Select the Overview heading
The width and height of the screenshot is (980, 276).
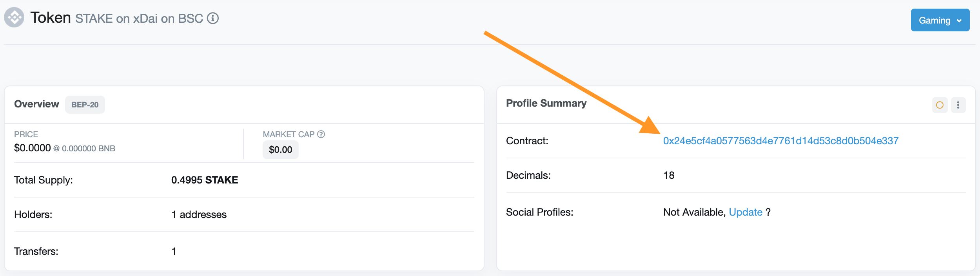(x=36, y=104)
